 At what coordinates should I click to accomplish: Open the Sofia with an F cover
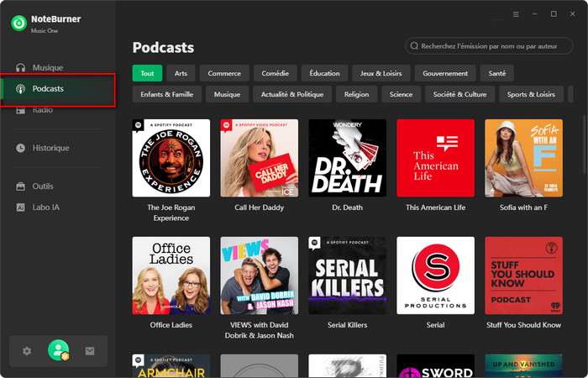523,158
